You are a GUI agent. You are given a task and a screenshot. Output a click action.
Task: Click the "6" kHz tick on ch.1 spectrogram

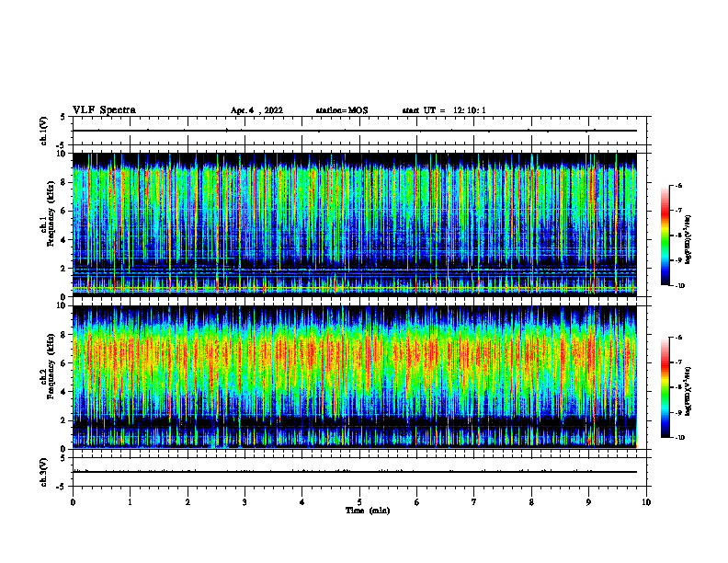tap(64, 211)
